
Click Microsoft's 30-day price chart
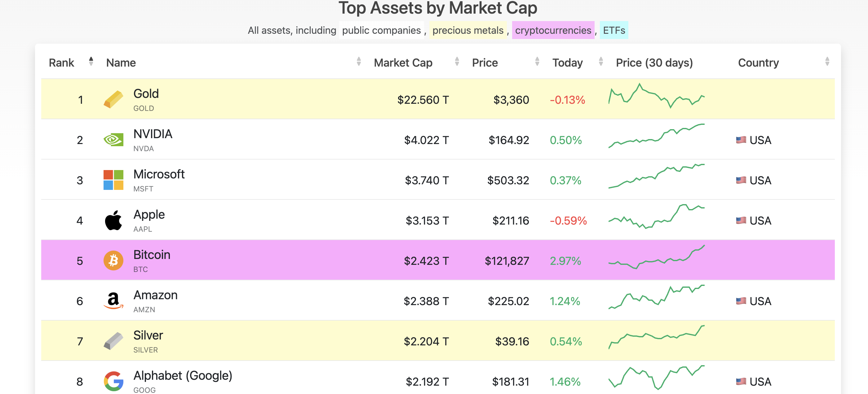pyautogui.click(x=656, y=176)
